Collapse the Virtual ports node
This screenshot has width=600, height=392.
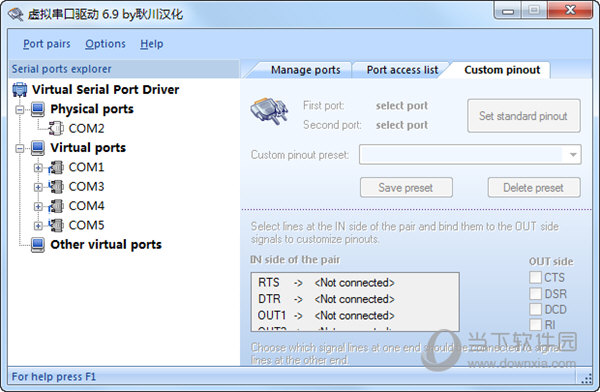click(20, 149)
